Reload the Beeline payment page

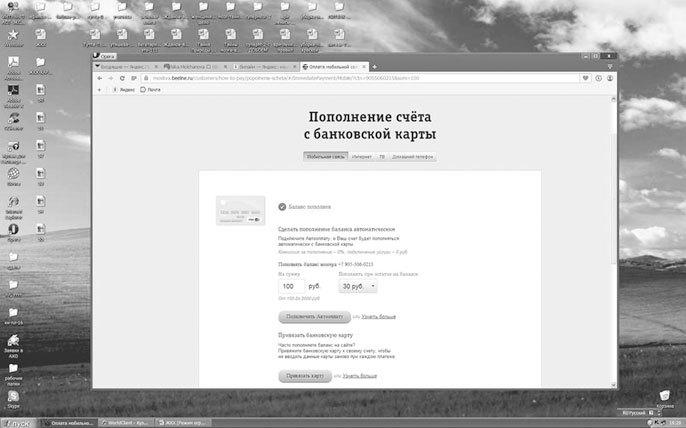(x=121, y=77)
